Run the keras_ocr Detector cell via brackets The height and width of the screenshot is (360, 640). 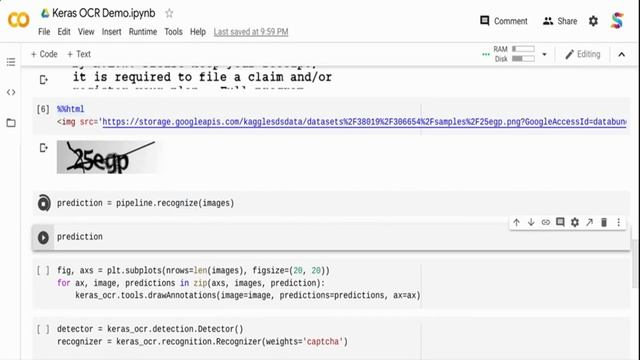click(x=43, y=329)
